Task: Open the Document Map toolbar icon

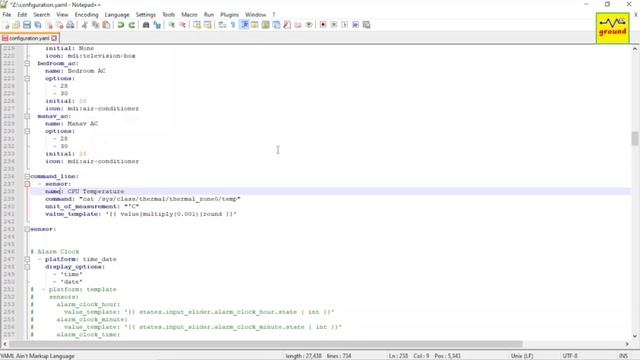Action: tap(265, 25)
